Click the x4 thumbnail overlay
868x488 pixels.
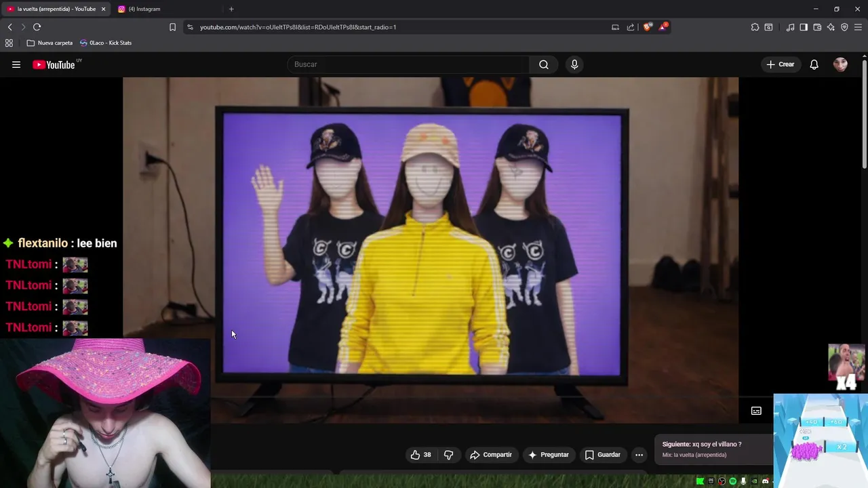click(846, 367)
